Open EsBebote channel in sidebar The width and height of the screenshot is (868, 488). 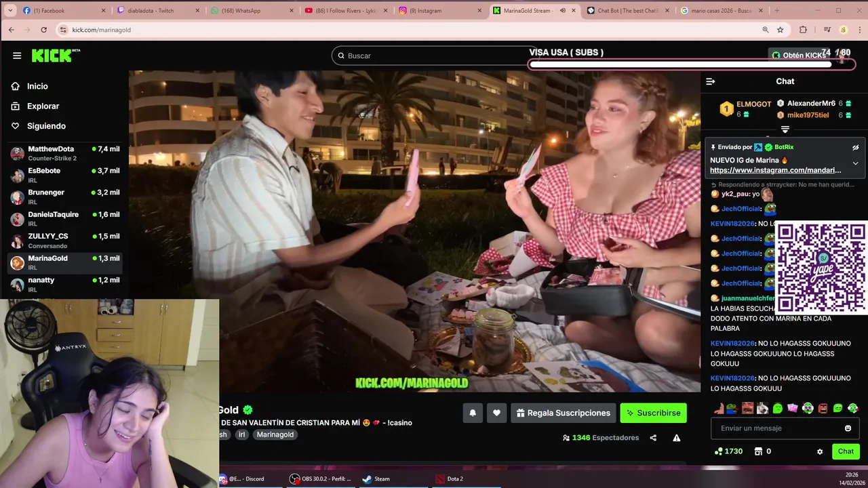click(x=64, y=175)
